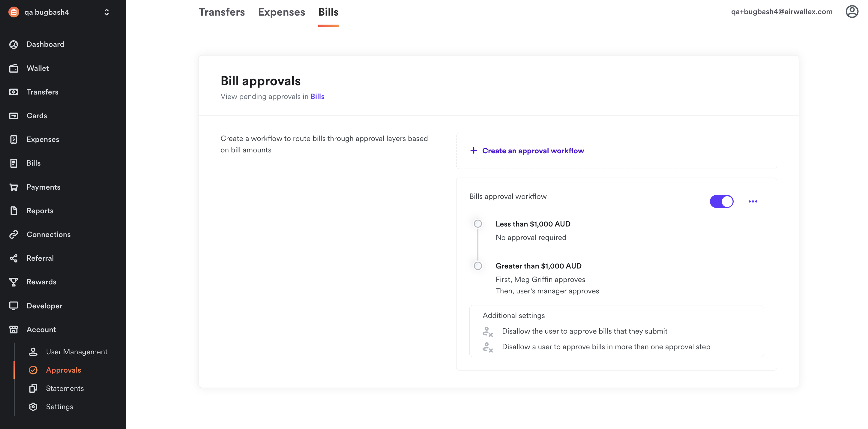Click the Dashboard gauge icon

coord(13,44)
